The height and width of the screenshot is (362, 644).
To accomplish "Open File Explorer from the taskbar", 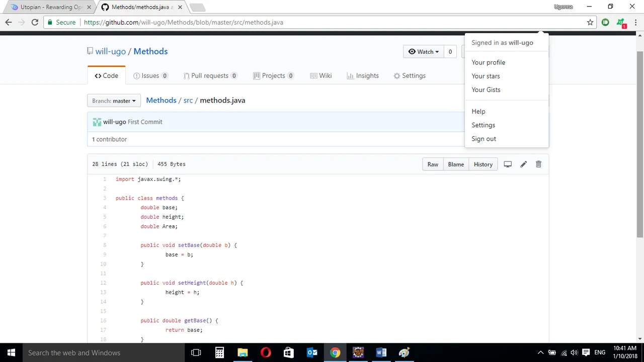I will [243, 352].
